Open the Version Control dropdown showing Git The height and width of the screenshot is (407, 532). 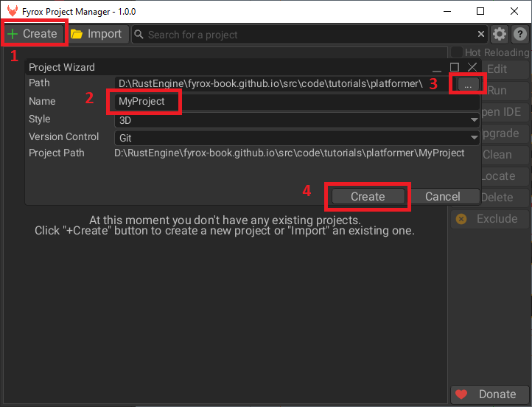pyautogui.click(x=296, y=137)
